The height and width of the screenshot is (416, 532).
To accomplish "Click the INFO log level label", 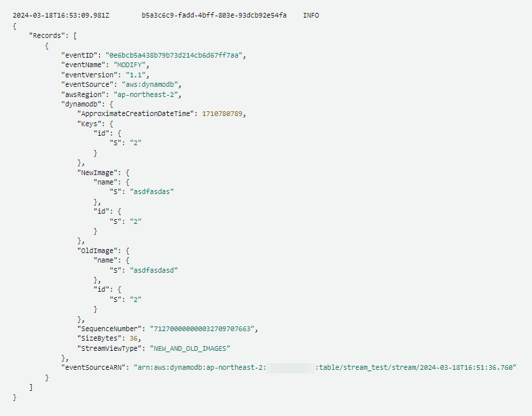I will pos(311,14).
